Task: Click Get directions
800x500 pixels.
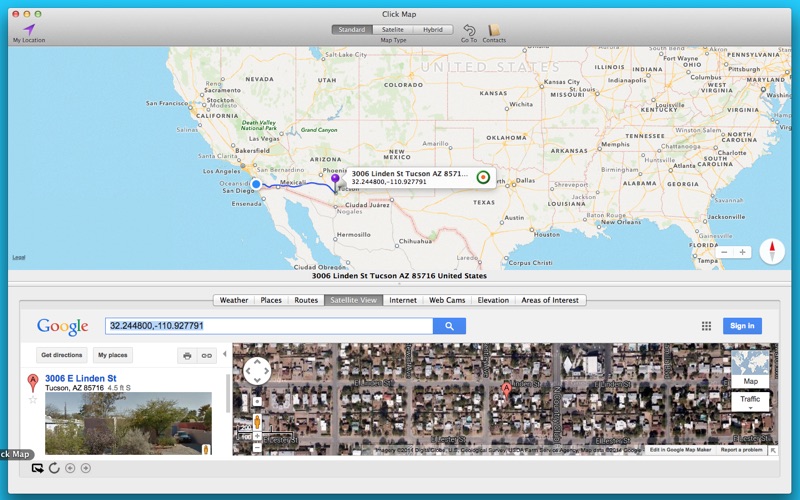Action: coord(62,355)
